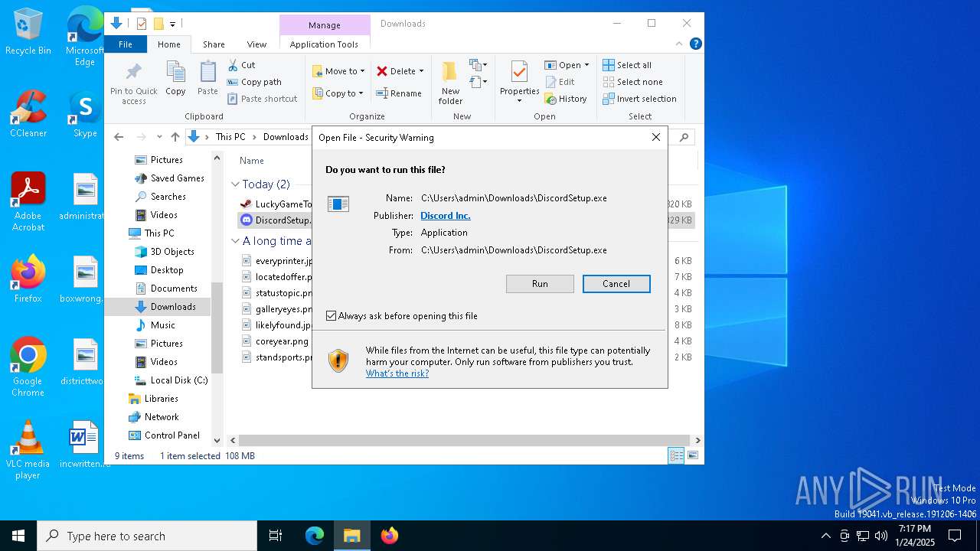Open VLC media player desktop icon

click(28, 450)
